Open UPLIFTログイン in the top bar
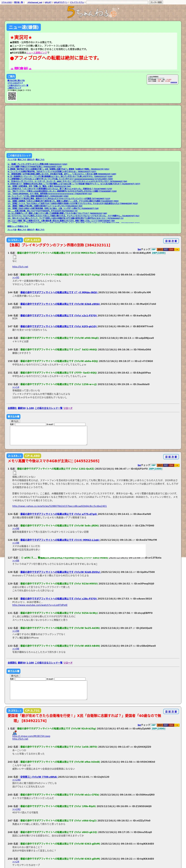This screenshot has width=186, height=868. (61, 2)
